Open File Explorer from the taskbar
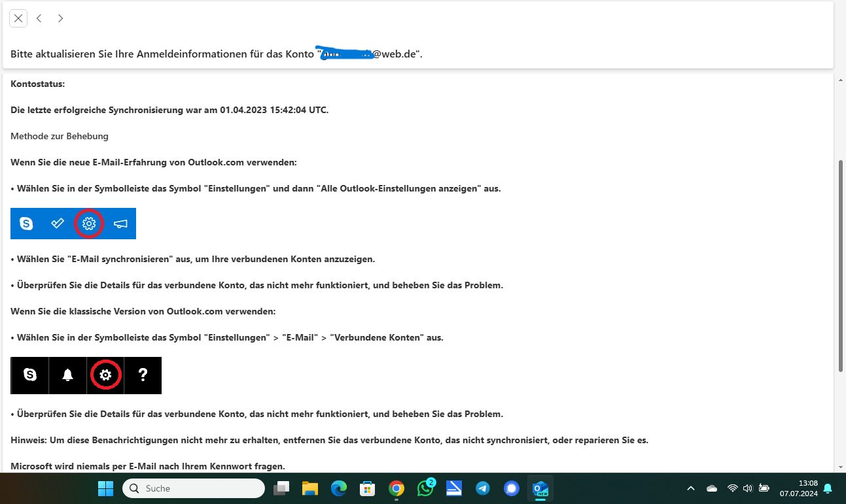Image resolution: width=846 pixels, height=504 pixels. (x=309, y=488)
